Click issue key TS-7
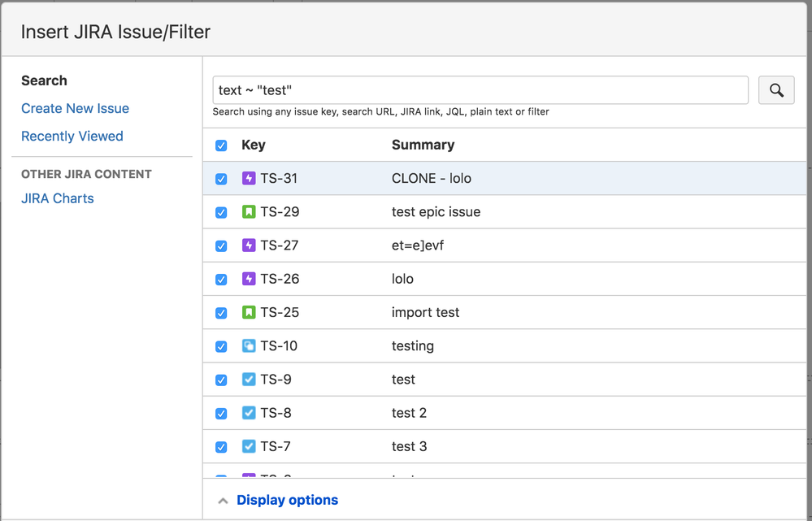Viewport: 812px width, 521px height. pyautogui.click(x=275, y=446)
